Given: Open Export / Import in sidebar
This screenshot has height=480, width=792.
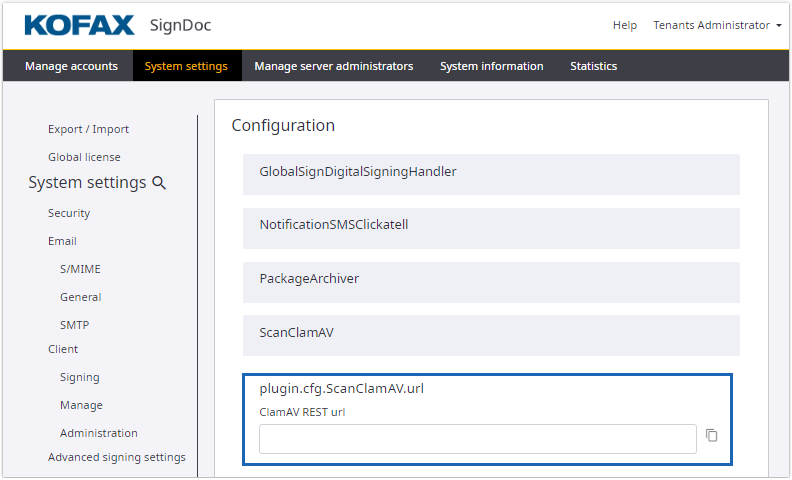Looking at the screenshot, I should (88, 129).
